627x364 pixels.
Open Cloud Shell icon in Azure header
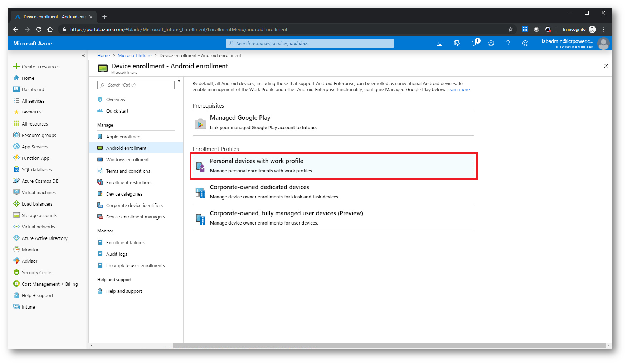tap(439, 43)
